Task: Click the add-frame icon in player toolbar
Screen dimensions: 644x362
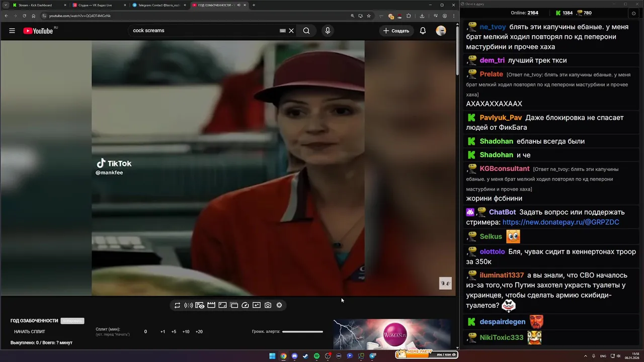Action: 257,305
